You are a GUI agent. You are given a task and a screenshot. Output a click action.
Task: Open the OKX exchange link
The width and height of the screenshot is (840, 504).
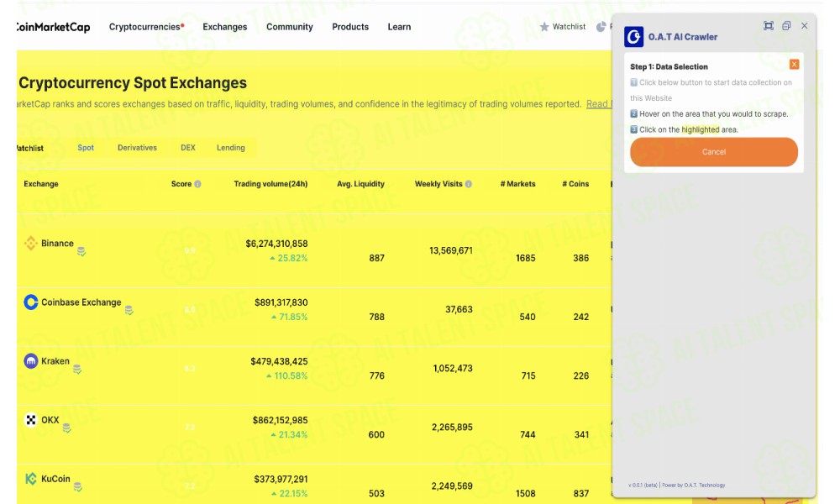(50, 420)
